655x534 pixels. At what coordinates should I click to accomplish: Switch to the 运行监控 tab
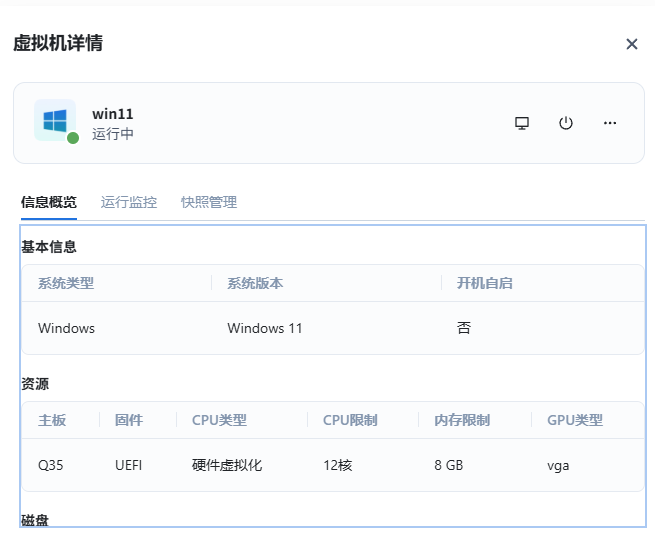(129, 202)
